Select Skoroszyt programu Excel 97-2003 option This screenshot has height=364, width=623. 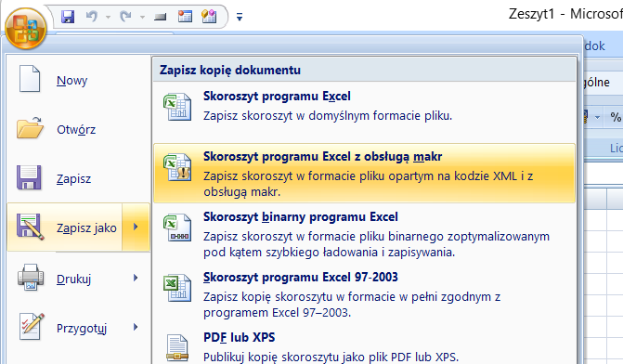(364, 294)
